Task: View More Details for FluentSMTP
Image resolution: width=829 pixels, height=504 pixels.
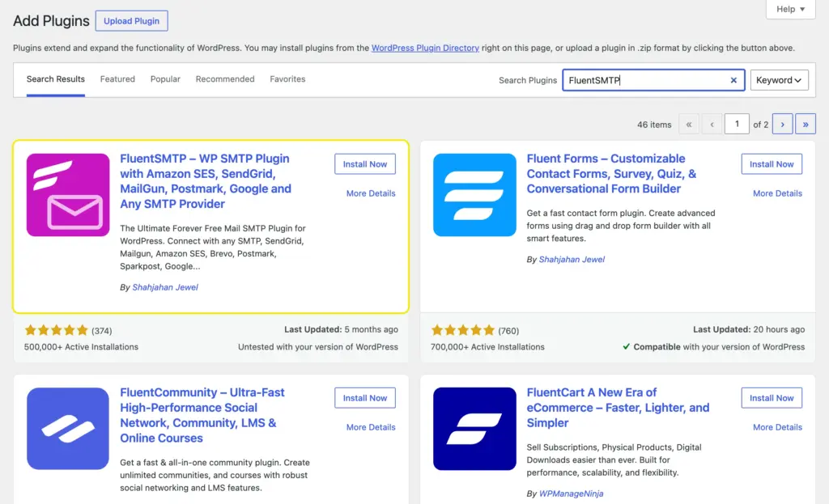Action: pyautogui.click(x=371, y=193)
